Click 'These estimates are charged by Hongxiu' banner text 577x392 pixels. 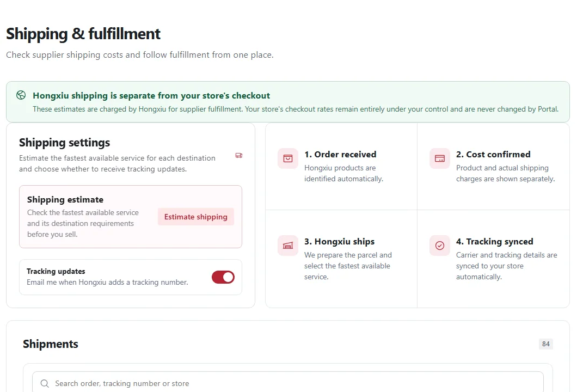click(296, 109)
